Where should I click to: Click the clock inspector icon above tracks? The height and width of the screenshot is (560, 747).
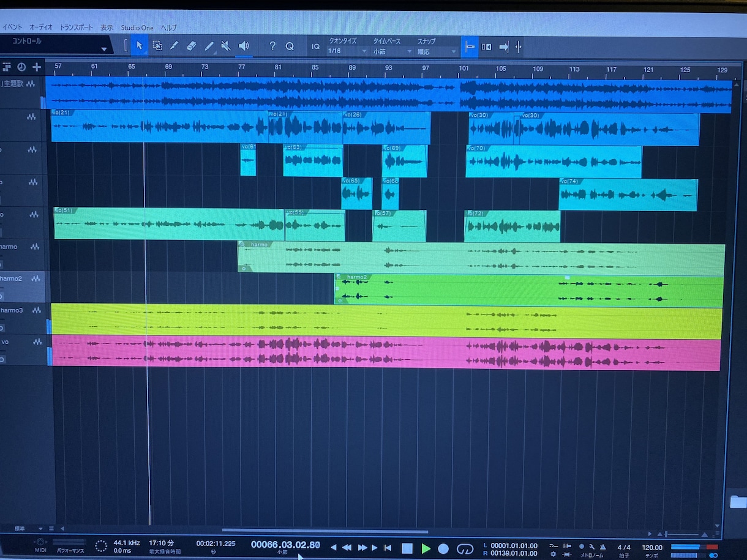pyautogui.click(x=21, y=67)
